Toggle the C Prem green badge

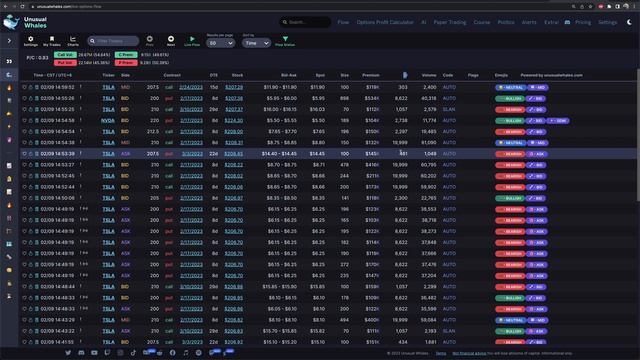(126, 55)
